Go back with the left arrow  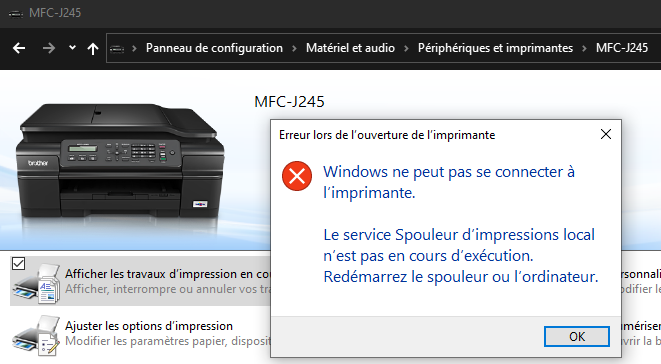point(19,48)
